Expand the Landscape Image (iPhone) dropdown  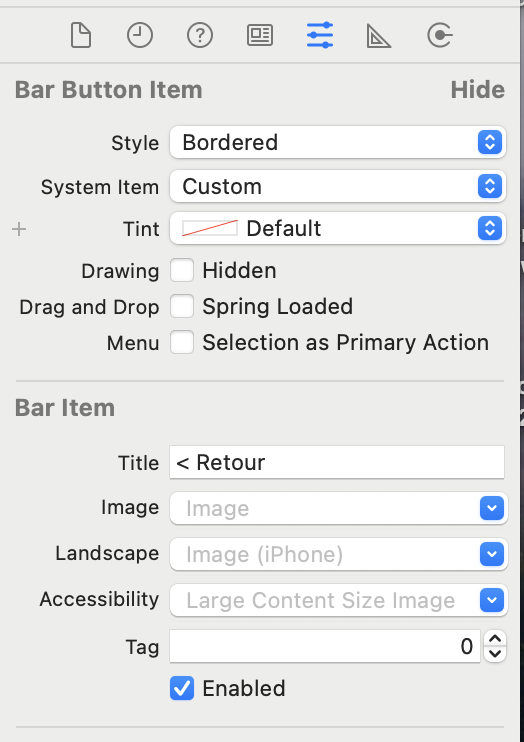[492, 554]
